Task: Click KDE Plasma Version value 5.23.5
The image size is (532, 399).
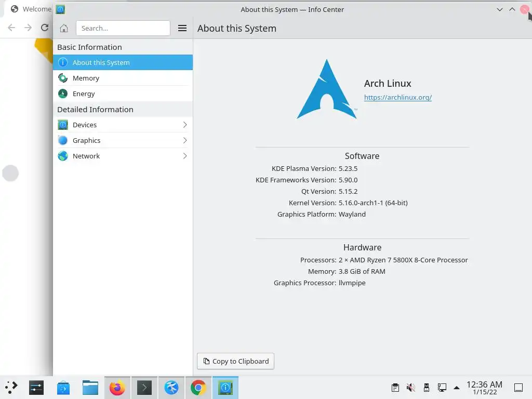Action: (x=348, y=169)
